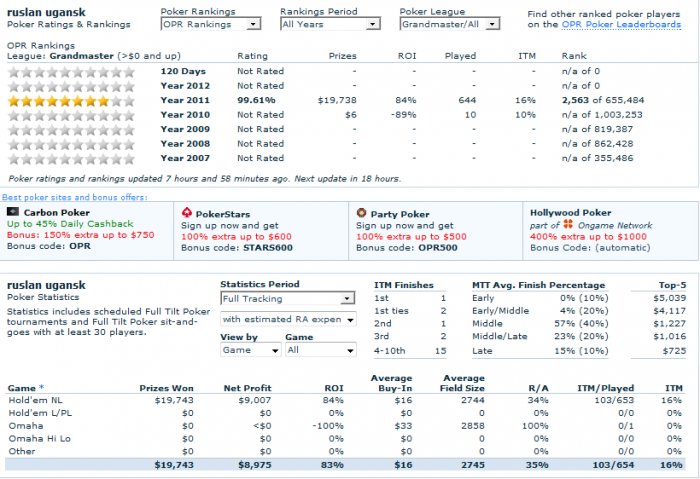Open the Statistics Period Full Tracking dropdown

click(288, 299)
